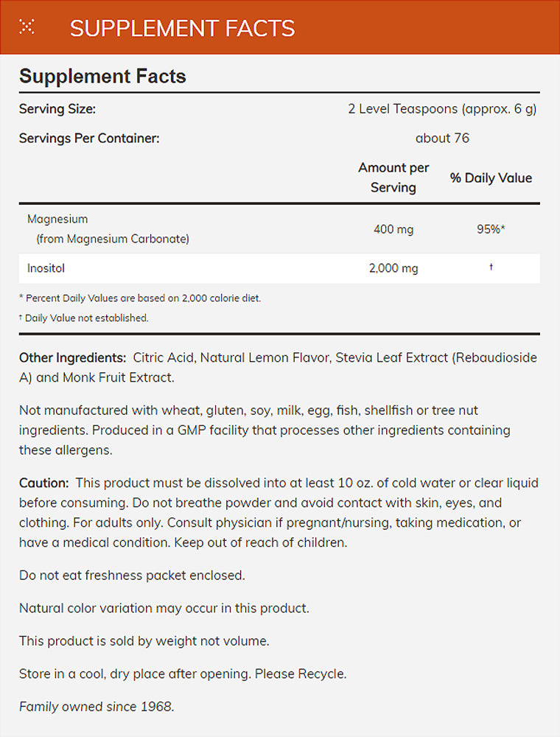Click the 95%* daily value figure
This screenshot has height=737, width=560.
pos(491,229)
